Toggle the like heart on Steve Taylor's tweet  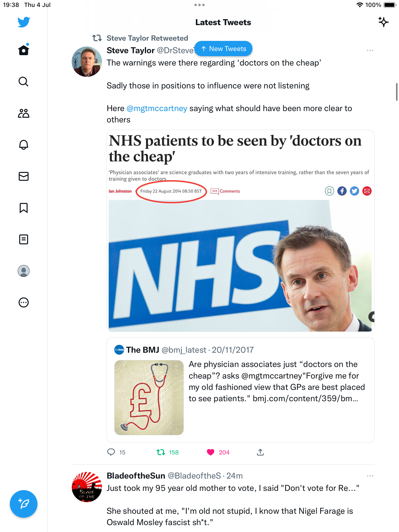pyautogui.click(x=211, y=452)
